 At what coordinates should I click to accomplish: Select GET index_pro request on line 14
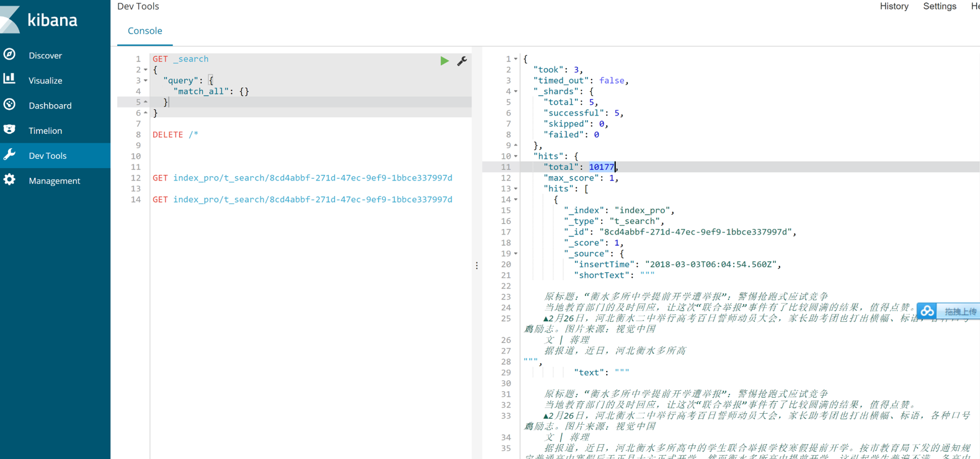[x=302, y=200]
